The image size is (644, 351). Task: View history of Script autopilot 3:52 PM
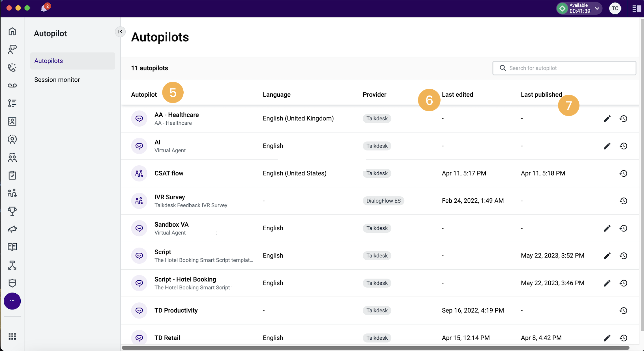pyautogui.click(x=623, y=256)
